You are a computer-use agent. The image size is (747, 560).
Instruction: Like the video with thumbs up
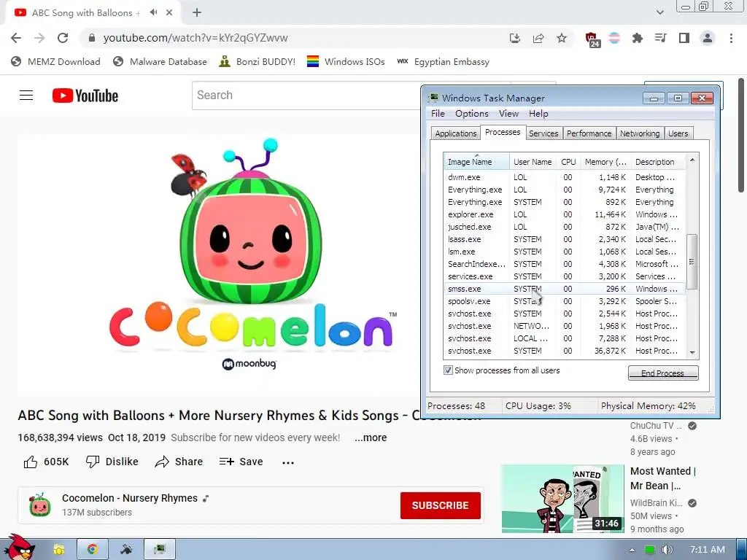click(46, 462)
